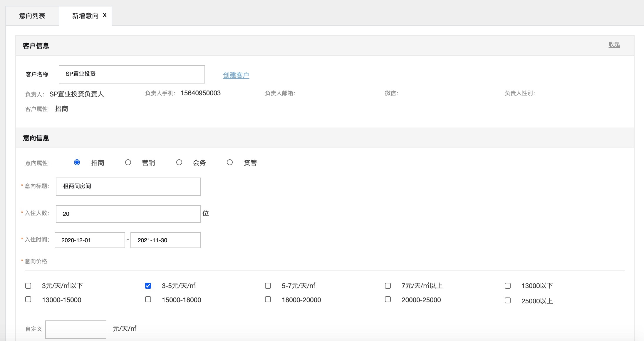Focus the 入住人数 input box
Image resolution: width=644 pixels, height=341 pixels.
(x=128, y=214)
